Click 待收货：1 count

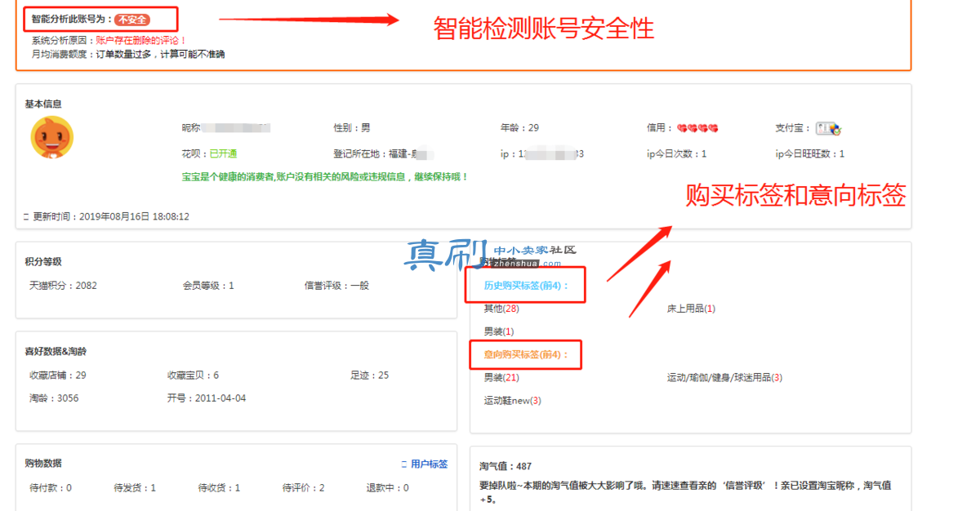click(x=219, y=488)
